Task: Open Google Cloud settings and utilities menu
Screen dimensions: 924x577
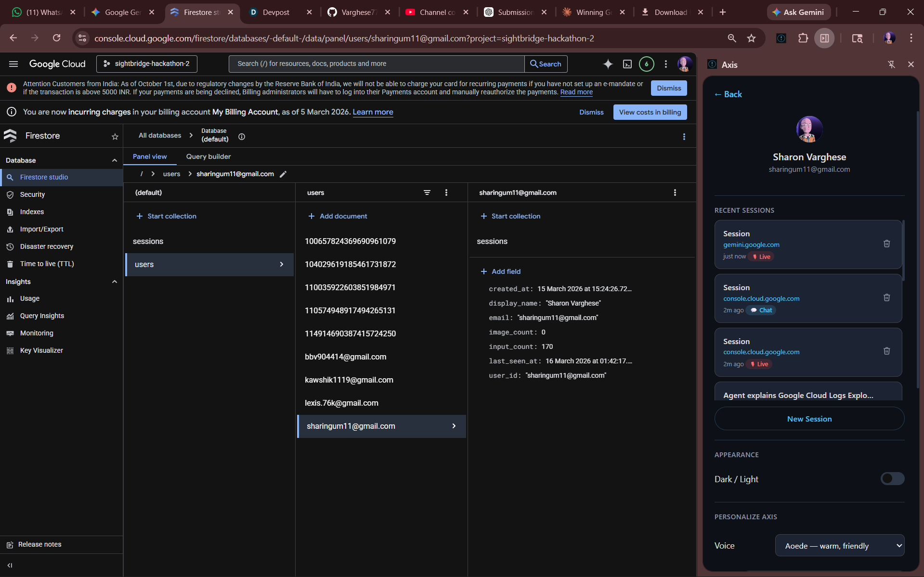Action: [666, 64]
